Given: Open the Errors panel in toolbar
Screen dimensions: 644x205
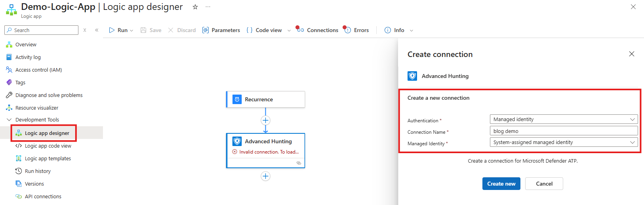Looking at the screenshot, I should 356,30.
